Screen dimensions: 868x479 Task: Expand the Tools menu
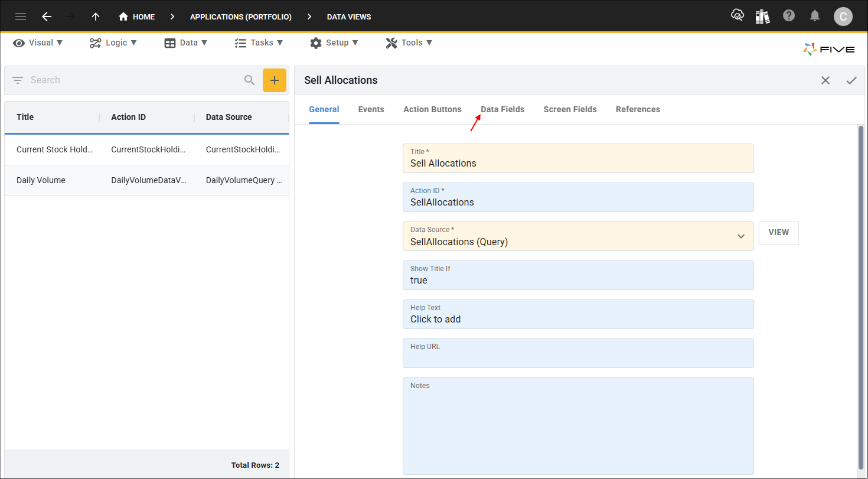tap(409, 43)
